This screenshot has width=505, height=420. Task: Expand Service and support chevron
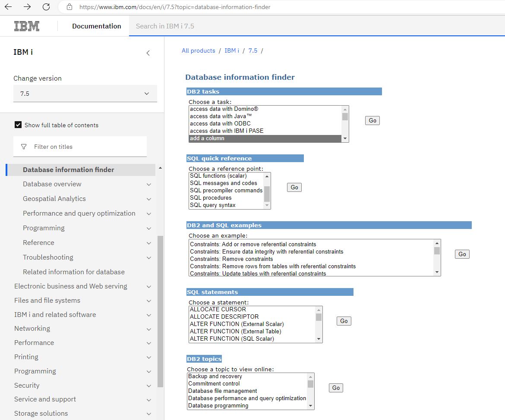coord(149,400)
